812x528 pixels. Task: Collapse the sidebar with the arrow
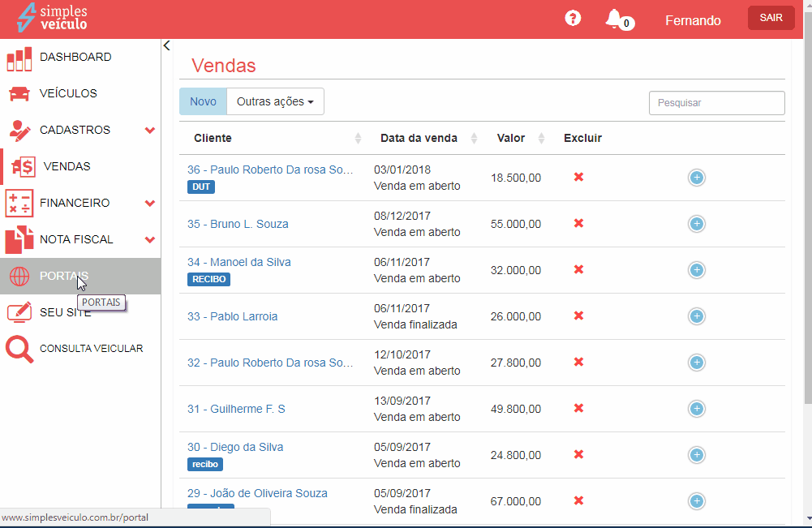[x=166, y=45]
